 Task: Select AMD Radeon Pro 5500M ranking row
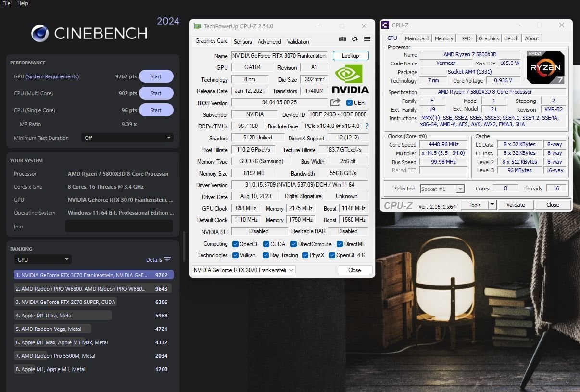[x=93, y=356]
